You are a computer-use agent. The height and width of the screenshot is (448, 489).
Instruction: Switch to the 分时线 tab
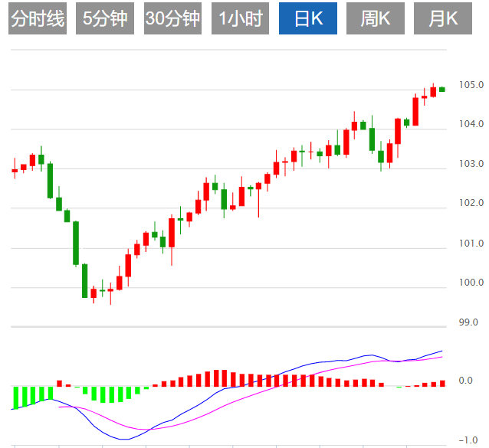pyautogui.click(x=38, y=19)
